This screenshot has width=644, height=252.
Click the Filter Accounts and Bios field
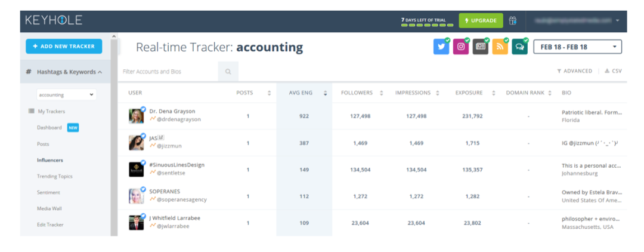(169, 72)
